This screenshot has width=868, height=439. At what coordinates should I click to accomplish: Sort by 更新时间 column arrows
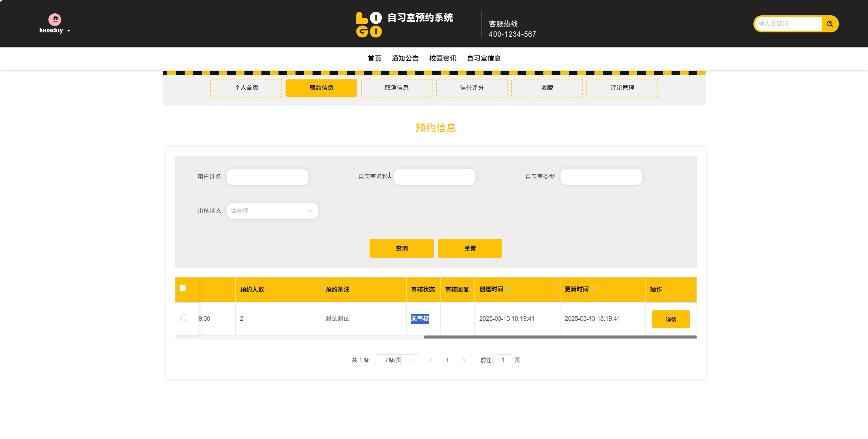593,289
